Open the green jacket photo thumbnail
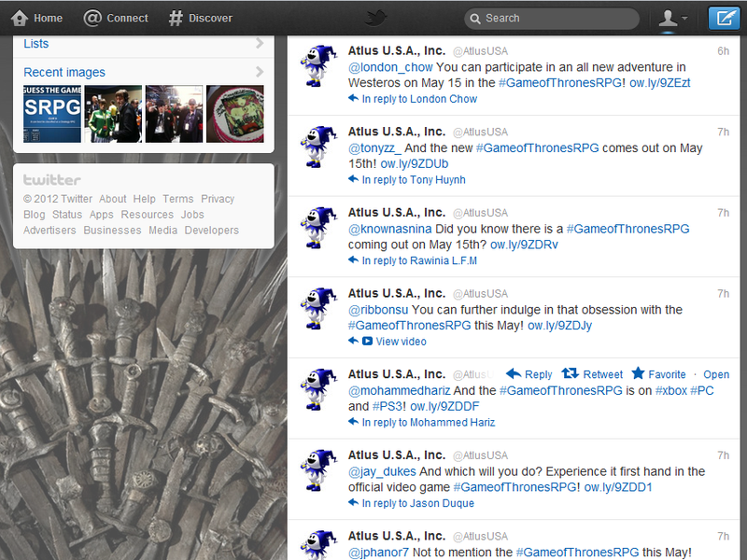Screen dimensions: 747x560 tap(113, 114)
